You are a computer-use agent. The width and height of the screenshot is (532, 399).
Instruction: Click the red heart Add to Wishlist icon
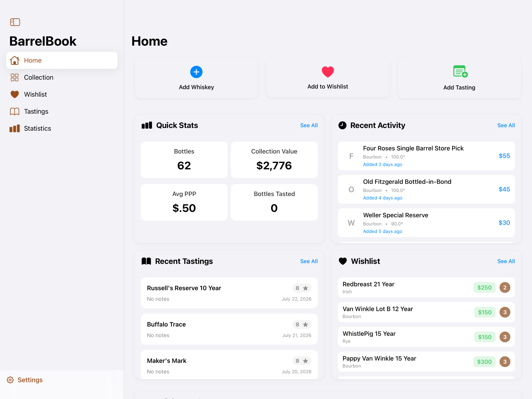(x=328, y=72)
